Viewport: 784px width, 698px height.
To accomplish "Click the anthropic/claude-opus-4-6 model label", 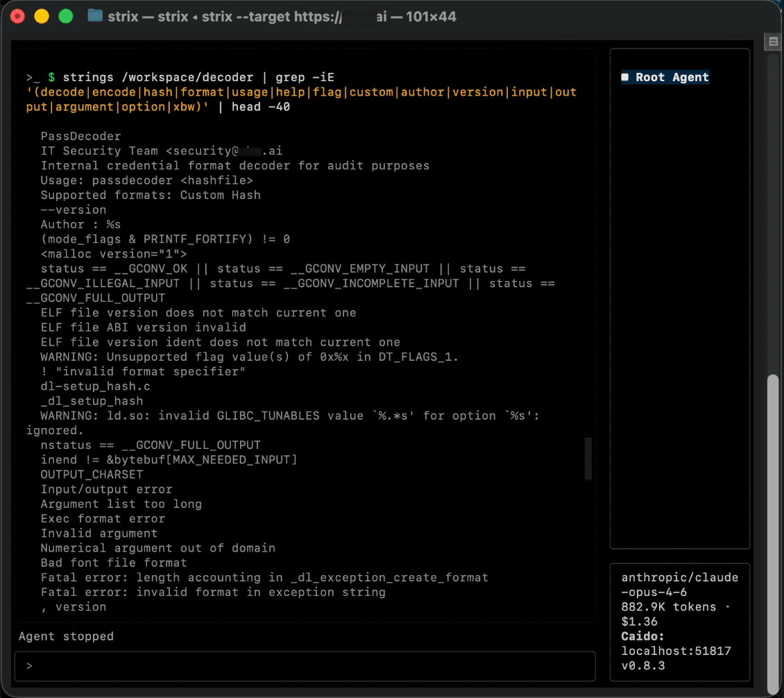I will [679, 584].
